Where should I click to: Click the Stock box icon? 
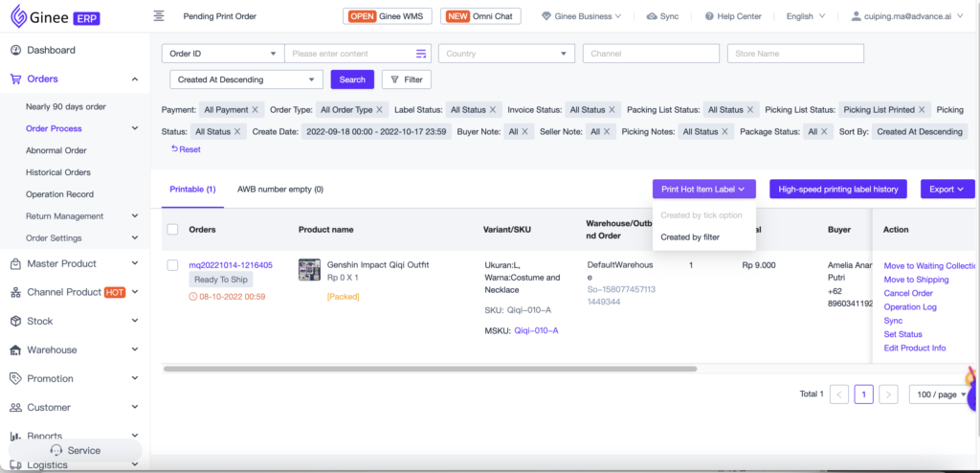click(15, 321)
